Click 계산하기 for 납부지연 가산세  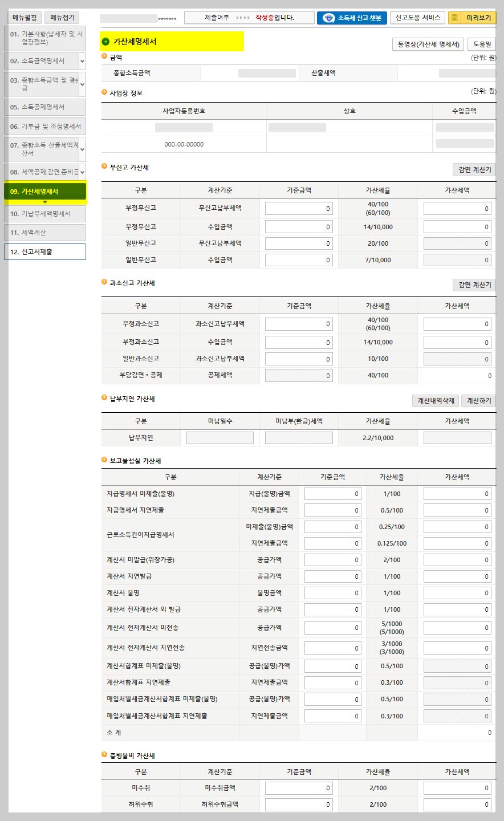tap(479, 401)
